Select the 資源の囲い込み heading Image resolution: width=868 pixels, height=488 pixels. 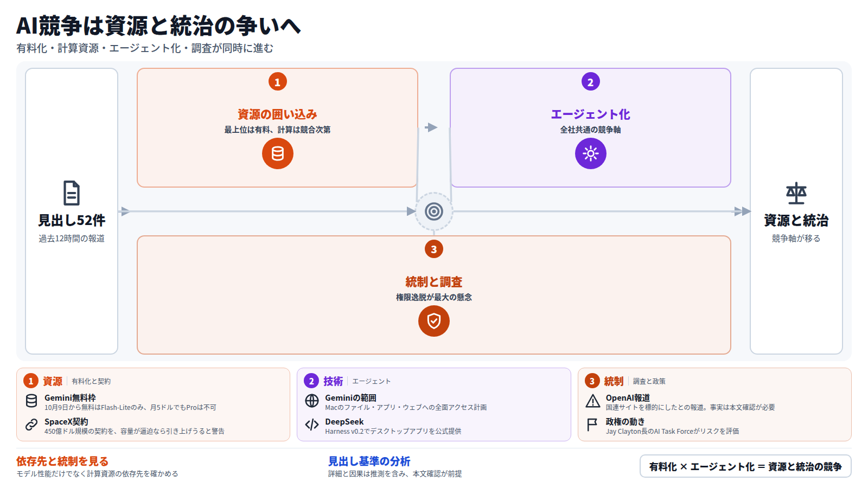pyautogui.click(x=277, y=114)
